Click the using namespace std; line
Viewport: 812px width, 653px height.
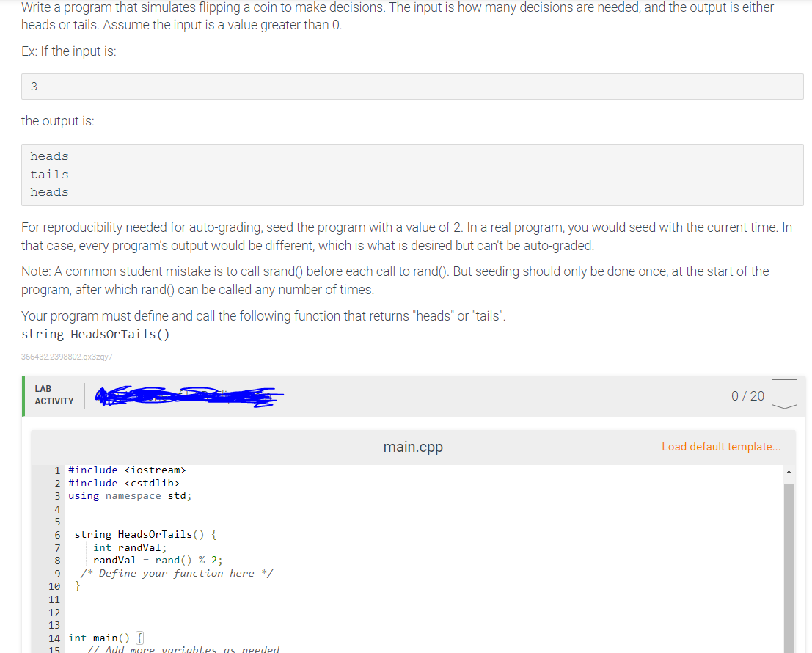[x=128, y=495]
